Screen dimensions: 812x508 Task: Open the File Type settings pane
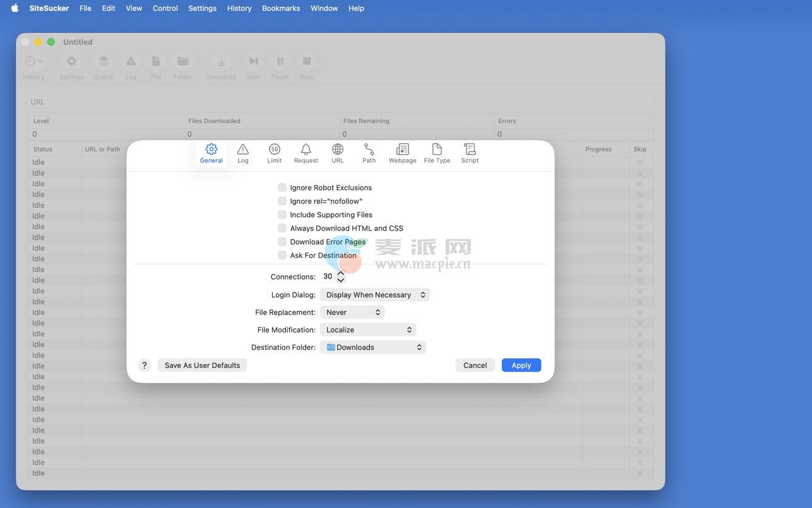[437, 153]
